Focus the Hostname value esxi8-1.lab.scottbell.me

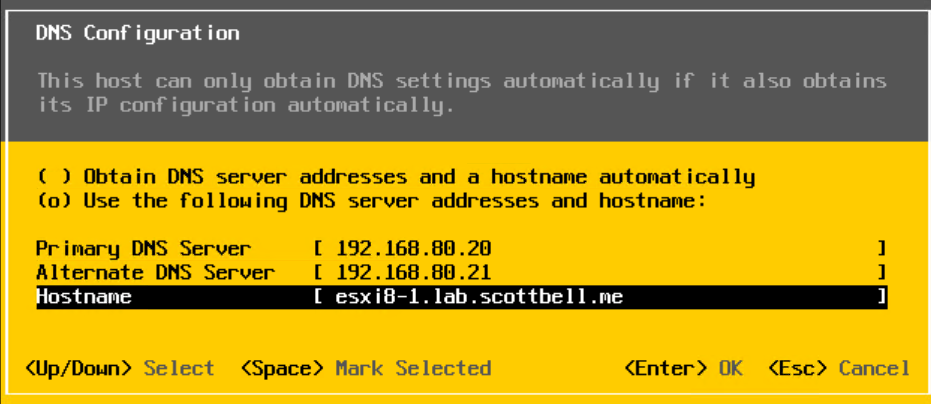coord(480,297)
